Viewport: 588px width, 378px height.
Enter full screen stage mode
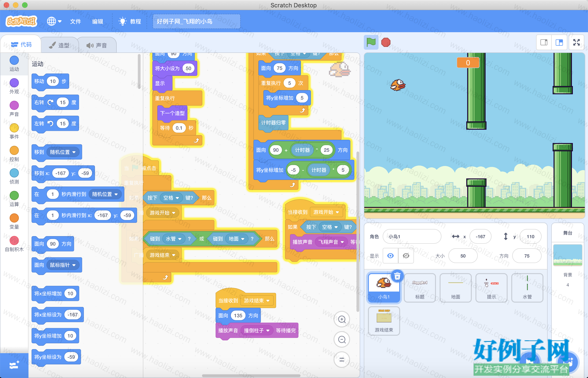point(576,43)
